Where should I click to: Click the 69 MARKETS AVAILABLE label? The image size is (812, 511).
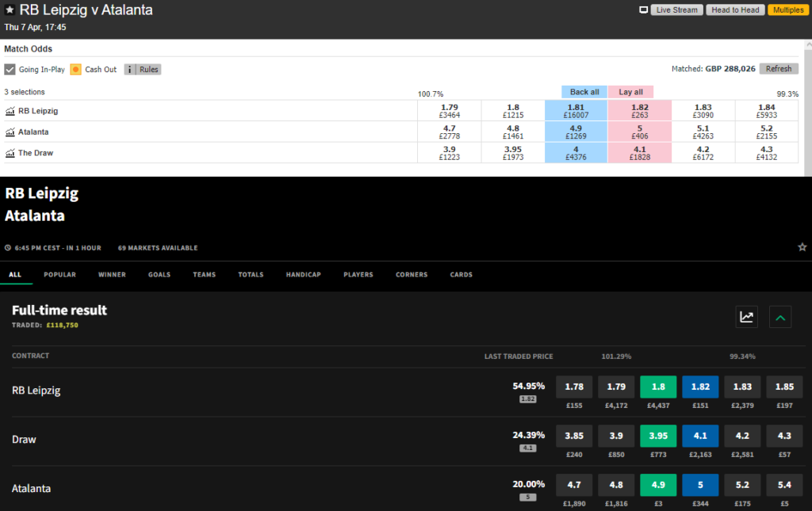[x=158, y=248]
